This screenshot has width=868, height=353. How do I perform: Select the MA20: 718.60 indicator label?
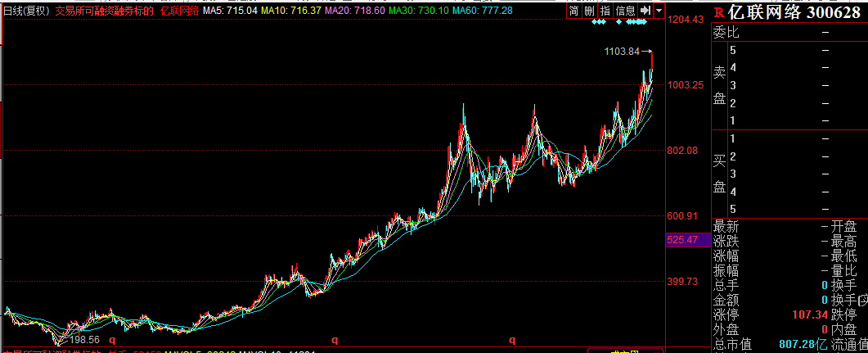(x=354, y=11)
